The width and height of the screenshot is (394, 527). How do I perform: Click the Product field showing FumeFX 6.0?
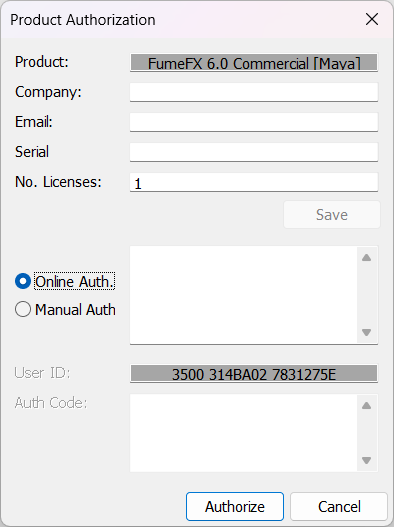(254, 63)
